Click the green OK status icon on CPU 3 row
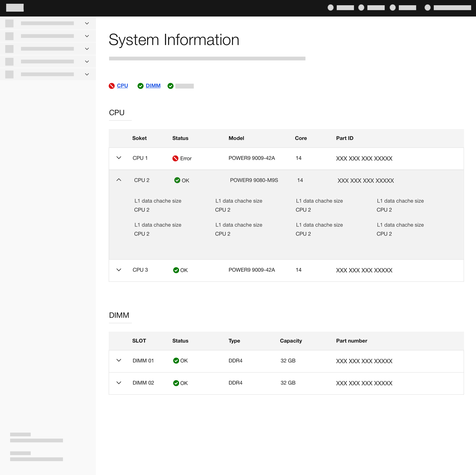 (x=176, y=270)
